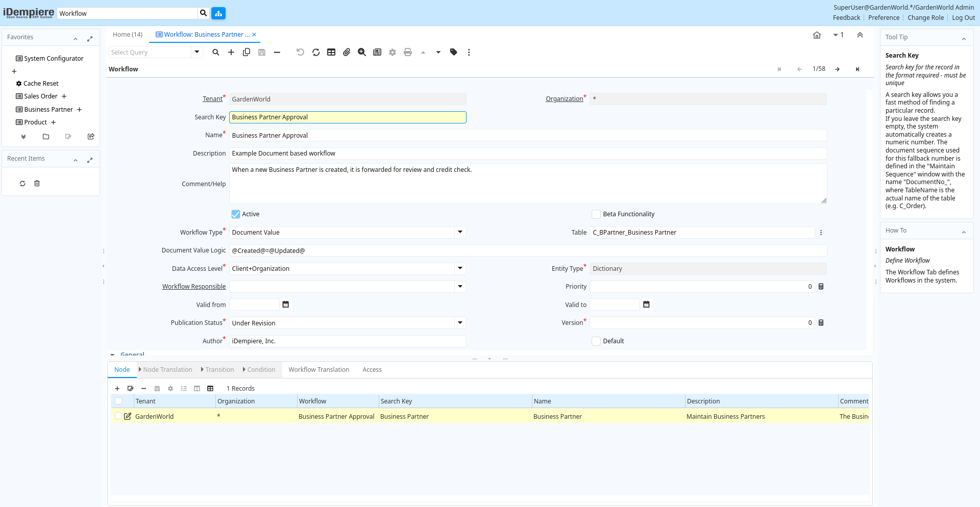Open the Workflow Type dropdown
This screenshot has width=980, height=507.
pos(460,233)
